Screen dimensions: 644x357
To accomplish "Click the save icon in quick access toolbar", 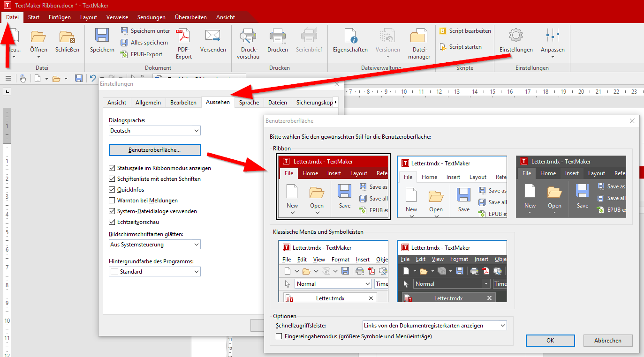I will pos(79,78).
